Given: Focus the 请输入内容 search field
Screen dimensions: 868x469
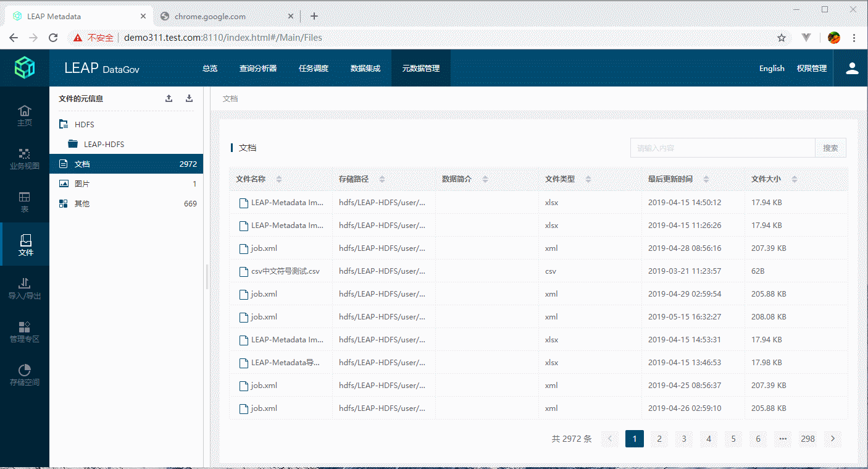Looking at the screenshot, I should [723, 148].
